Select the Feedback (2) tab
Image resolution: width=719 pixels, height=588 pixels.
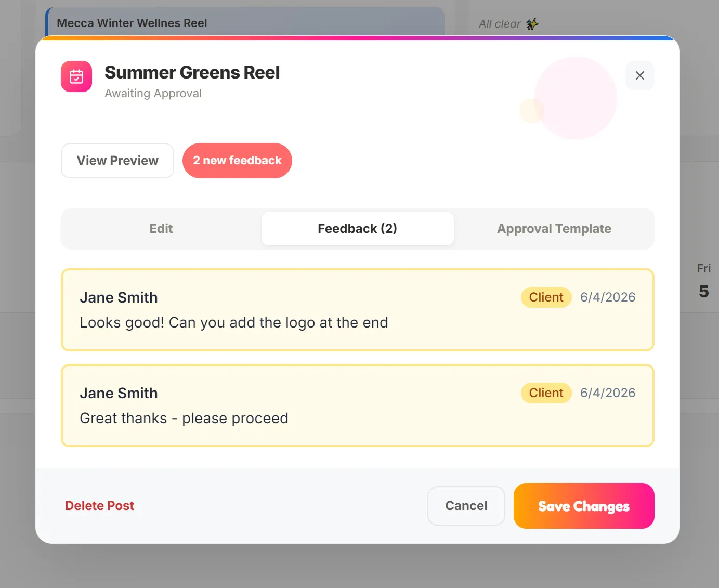tap(357, 229)
